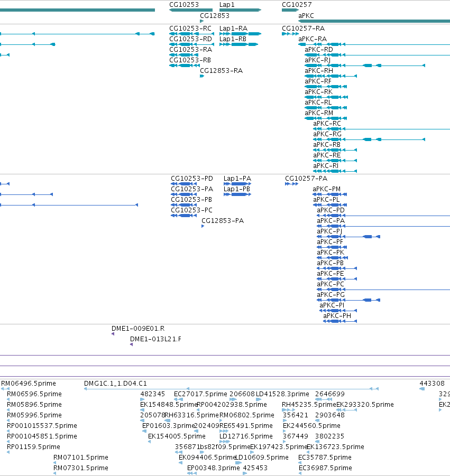Click transcript aPKC-RC
This screenshot has height=476, width=450.
[327, 124]
